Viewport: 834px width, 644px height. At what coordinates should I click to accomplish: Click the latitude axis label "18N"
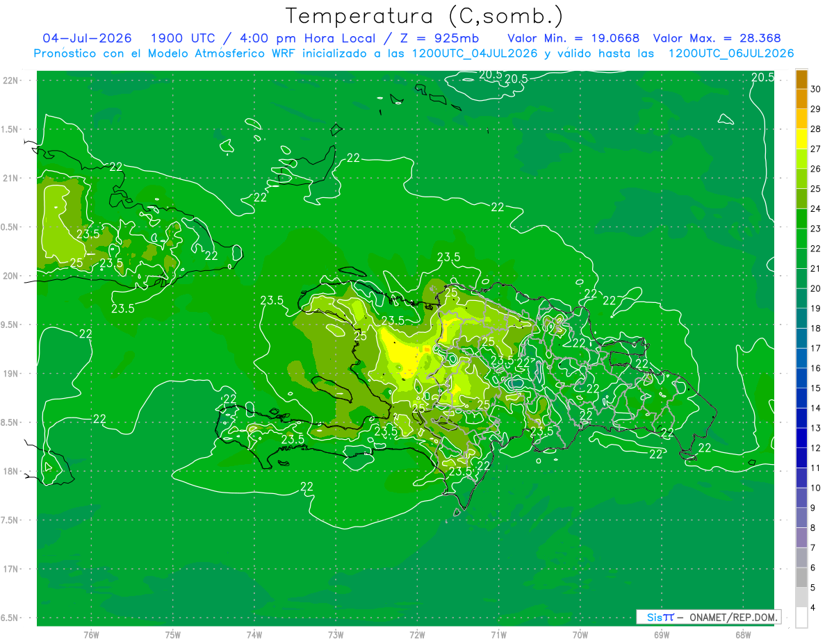tap(11, 471)
